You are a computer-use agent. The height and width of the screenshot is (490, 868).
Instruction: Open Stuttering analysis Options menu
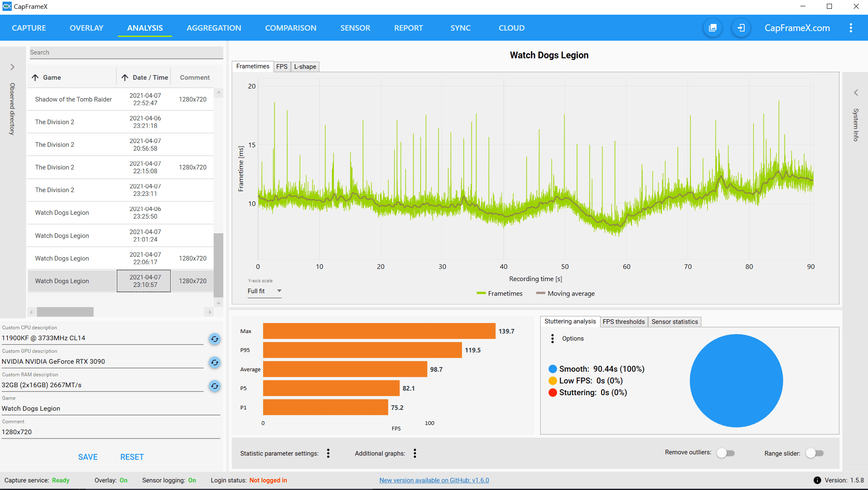pyautogui.click(x=552, y=339)
